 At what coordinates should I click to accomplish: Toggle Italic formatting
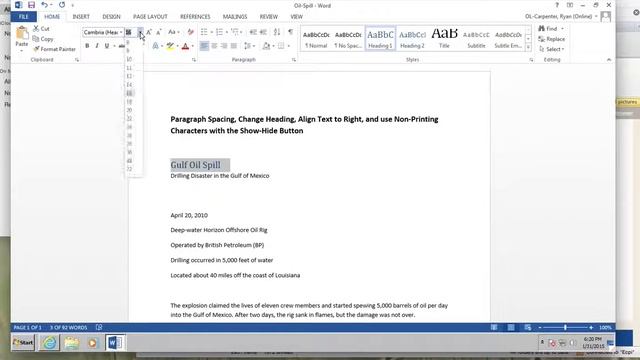pos(97,46)
